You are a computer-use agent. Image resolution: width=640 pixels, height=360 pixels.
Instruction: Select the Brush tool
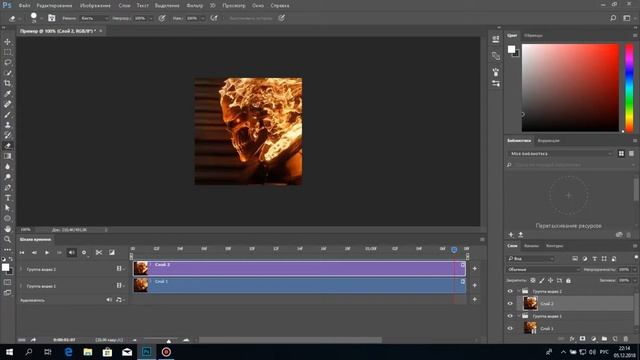point(7,115)
